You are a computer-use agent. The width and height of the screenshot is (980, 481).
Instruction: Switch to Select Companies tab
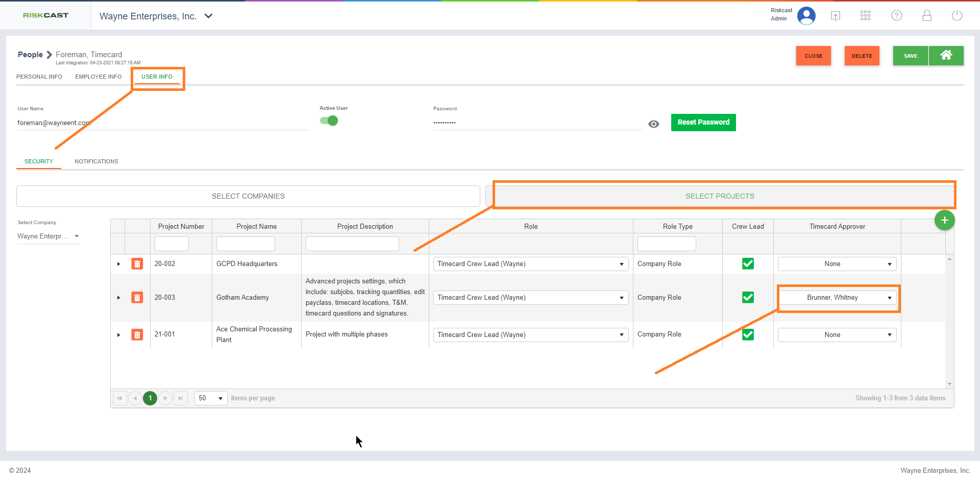pos(248,196)
